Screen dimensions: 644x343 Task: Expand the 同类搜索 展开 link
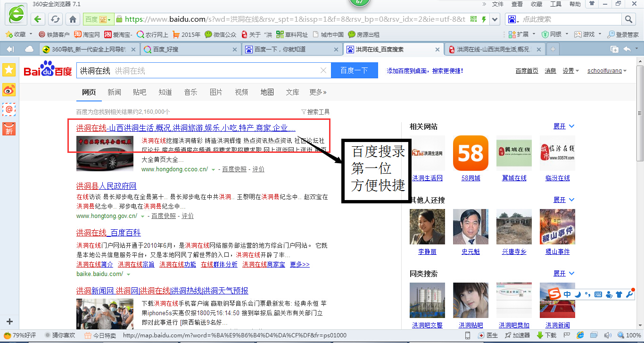(x=564, y=274)
